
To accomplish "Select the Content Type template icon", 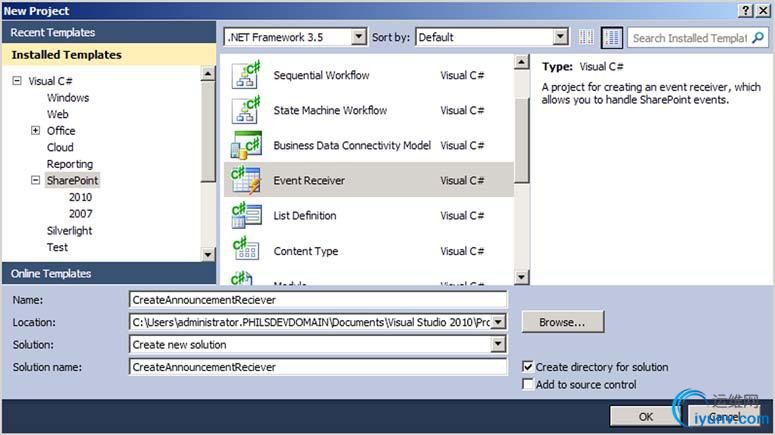I will [246, 250].
